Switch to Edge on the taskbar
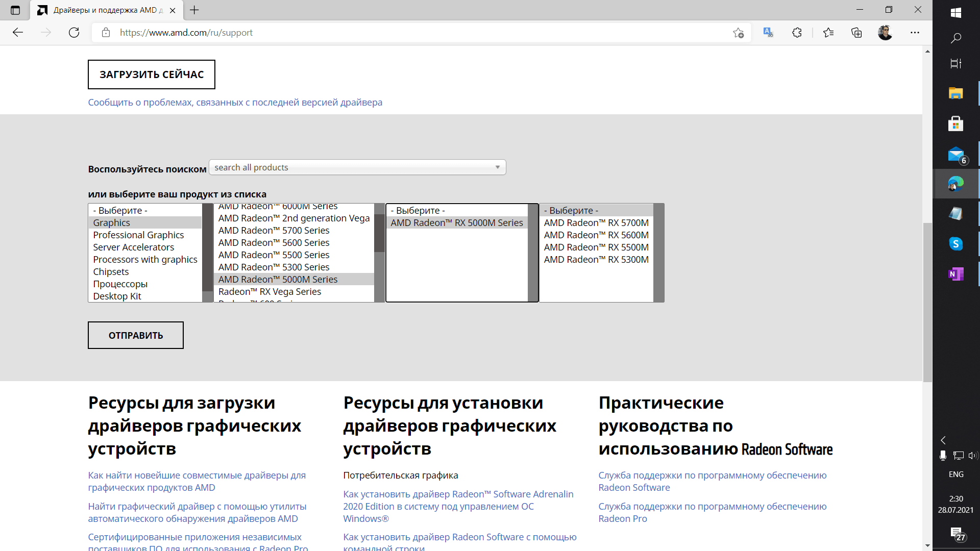 [x=956, y=184]
